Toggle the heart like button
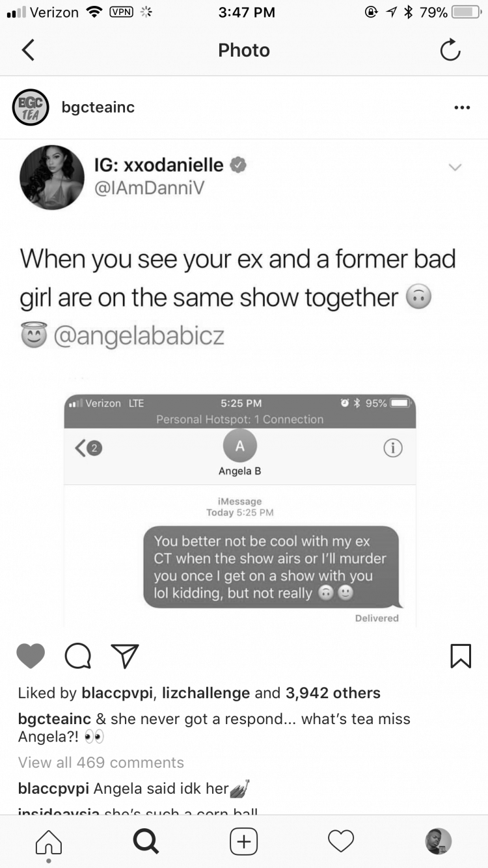 (31, 656)
